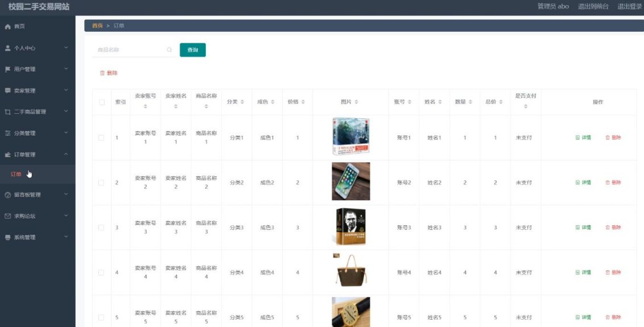Open 详情 for row 1

(583, 138)
